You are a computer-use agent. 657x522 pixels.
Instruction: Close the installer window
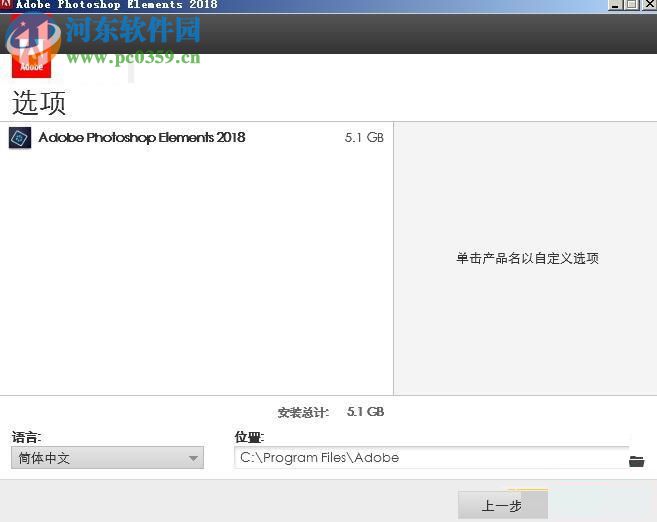pyautogui.click(x=649, y=5)
